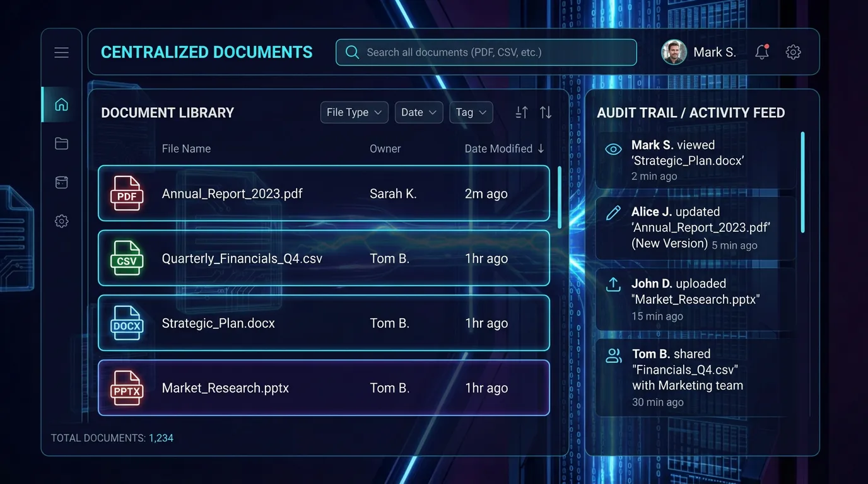Click the PPTX icon for Market_Research.pptx
This screenshot has height=484, width=868.
[x=127, y=388]
